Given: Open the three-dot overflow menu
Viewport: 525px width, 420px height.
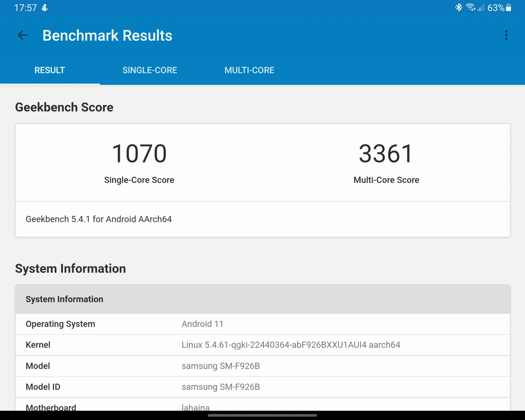Looking at the screenshot, I should coord(506,35).
